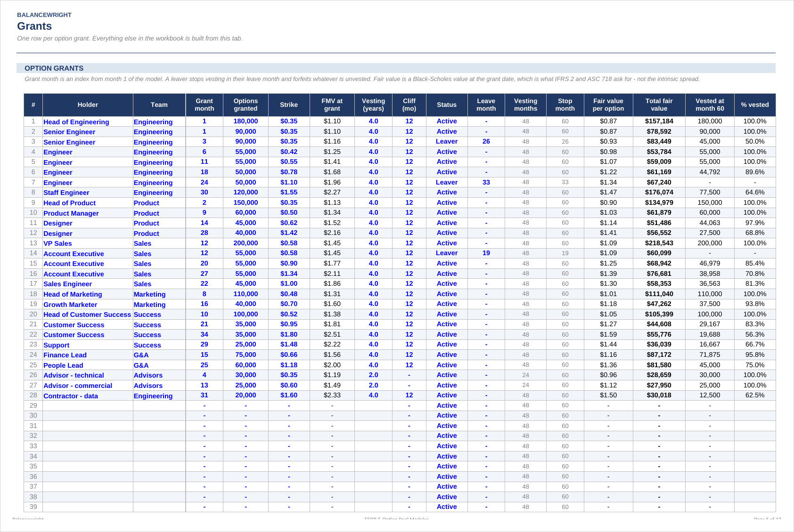Click the VP Sales holder cell

click(88, 243)
